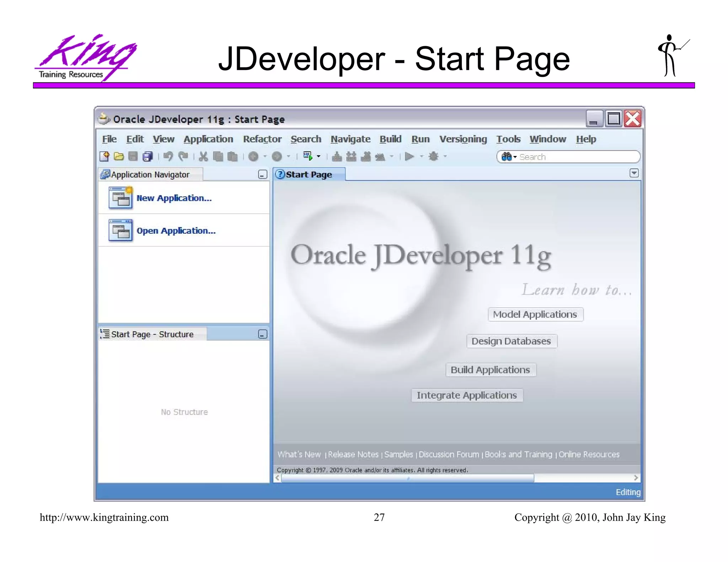Screen dimensions: 728x562
Task: Click the New Application... link
Action: pyautogui.click(x=174, y=198)
